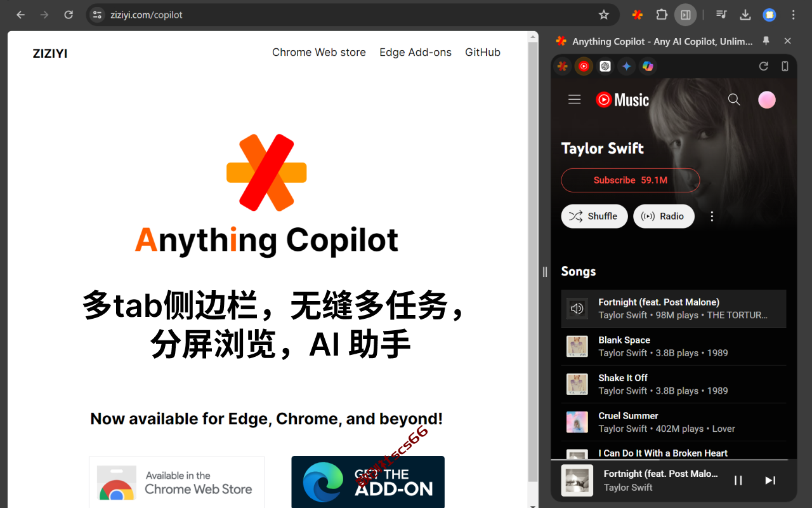Open the Chrome profile avatar
The width and height of the screenshot is (812, 508).
[x=769, y=15]
